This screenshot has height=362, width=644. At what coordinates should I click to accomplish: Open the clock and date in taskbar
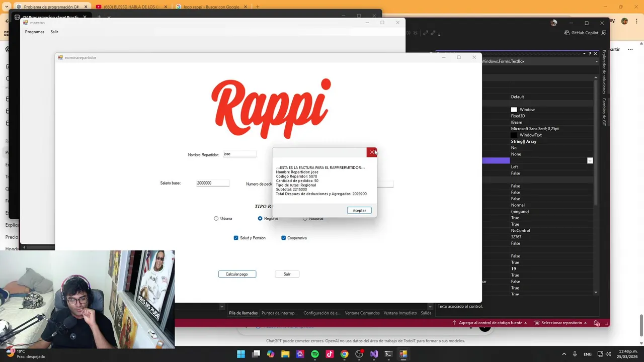click(628, 354)
